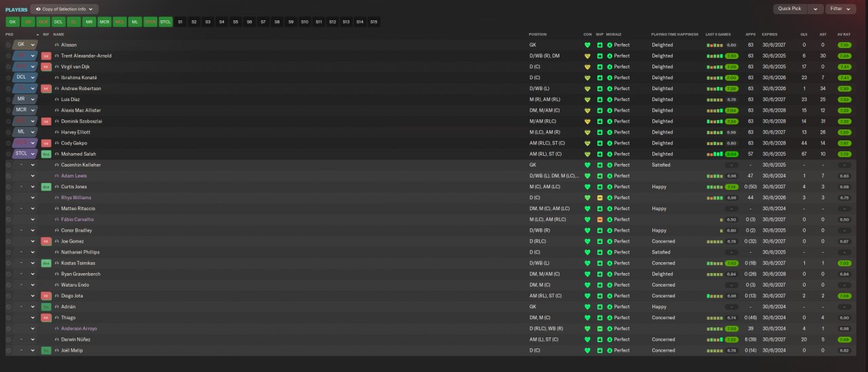
Task: Toggle the pick checkbox for Wataru Endo
Action: pyautogui.click(x=8, y=285)
